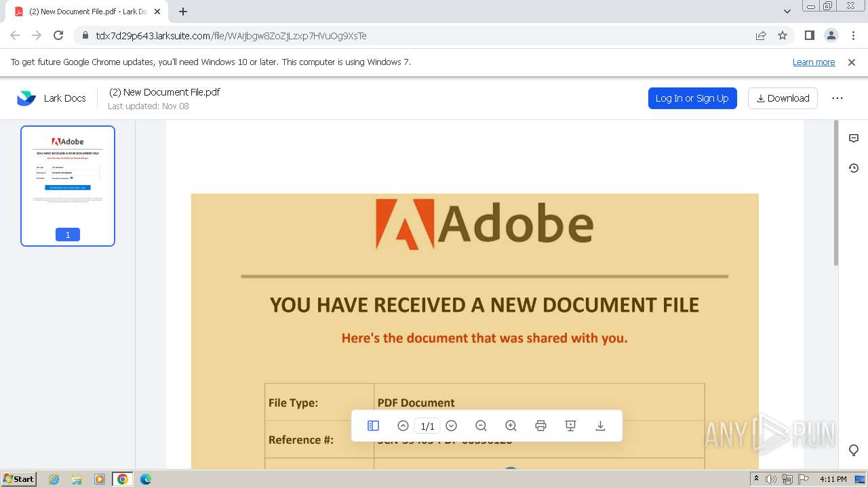The height and width of the screenshot is (488, 868).
Task: Open Microsoft Edge from taskbar
Action: coord(146,479)
